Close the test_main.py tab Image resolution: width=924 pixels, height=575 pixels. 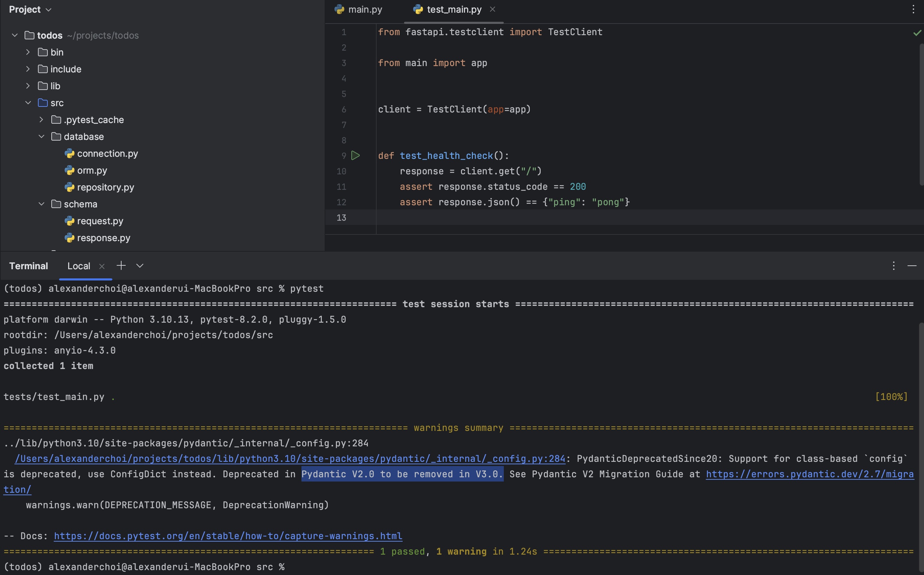click(x=492, y=9)
